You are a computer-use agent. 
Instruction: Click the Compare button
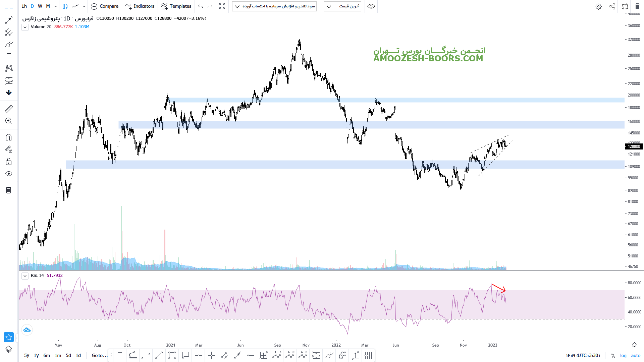click(x=105, y=6)
